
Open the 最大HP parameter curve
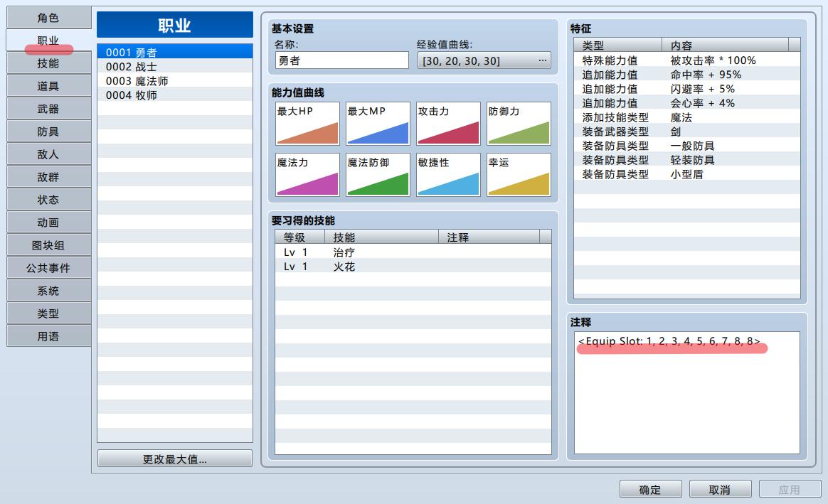point(307,124)
